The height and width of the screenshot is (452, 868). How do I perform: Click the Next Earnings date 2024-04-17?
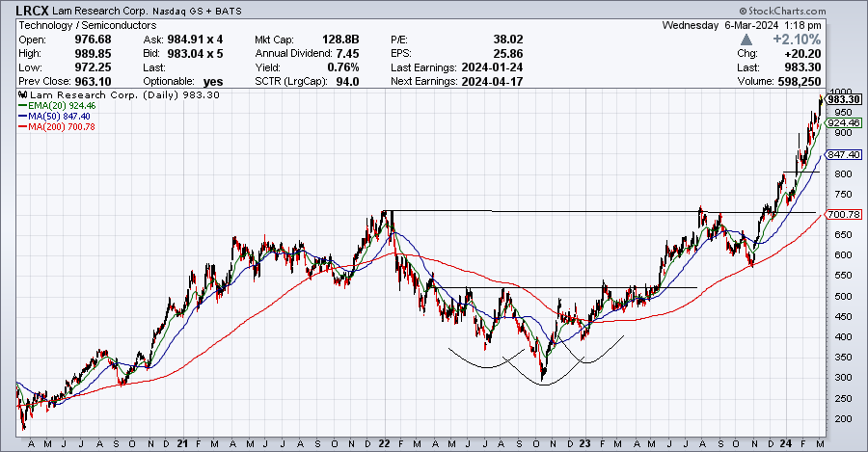click(492, 81)
